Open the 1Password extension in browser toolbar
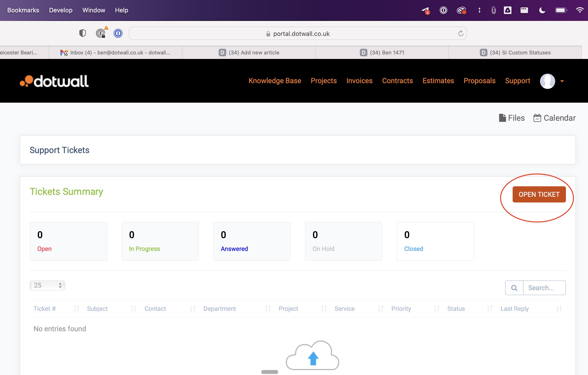This screenshot has width=588, height=375. (118, 33)
